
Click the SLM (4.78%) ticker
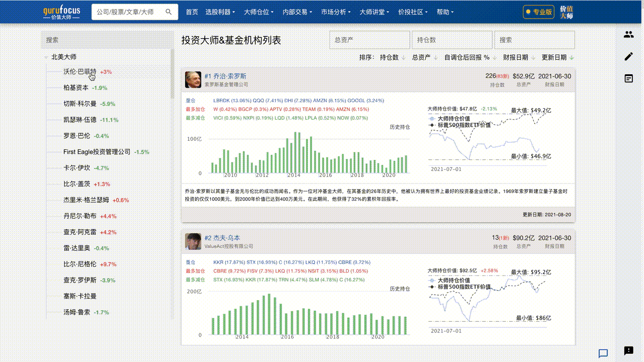[x=323, y=279]
